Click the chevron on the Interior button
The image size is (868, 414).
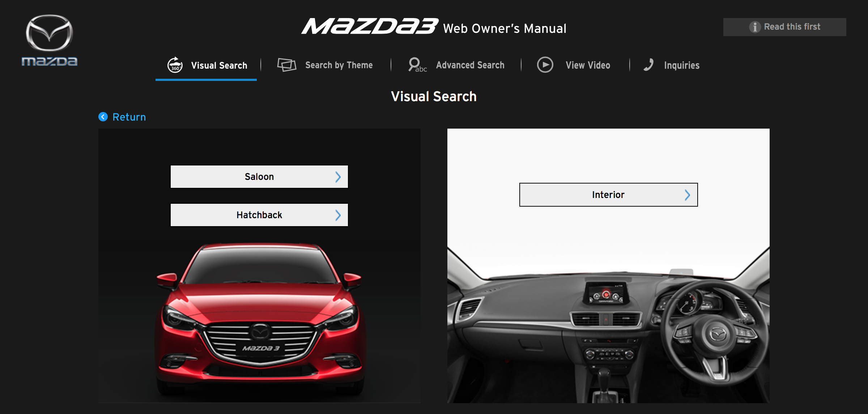click(x=687, y=195)
